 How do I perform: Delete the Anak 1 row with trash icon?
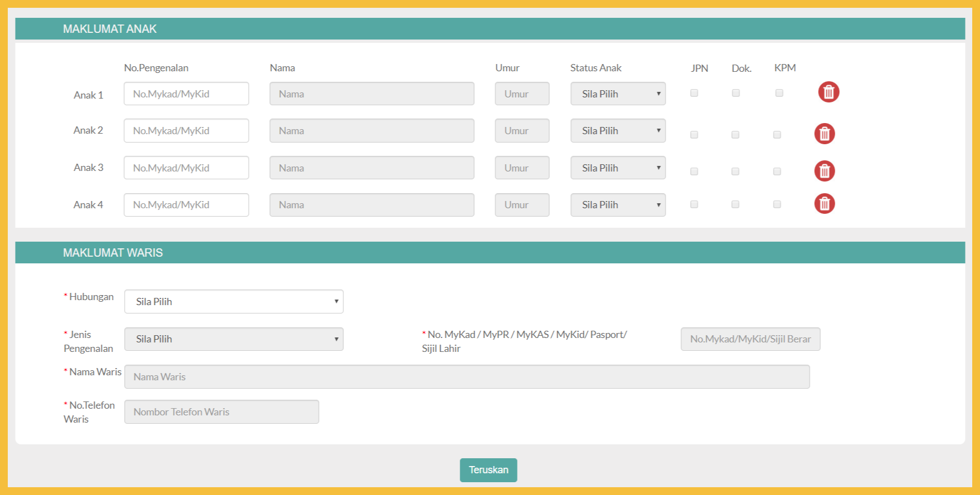tap(828, 92)
